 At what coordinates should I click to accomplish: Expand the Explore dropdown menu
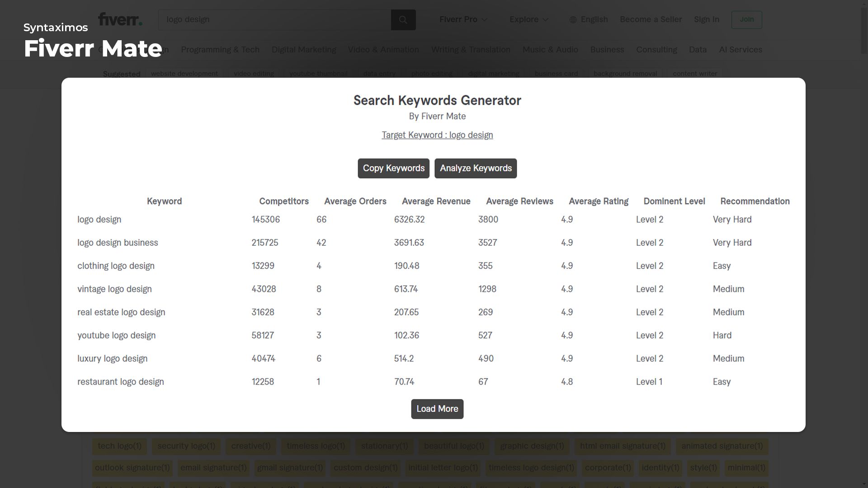528,19
